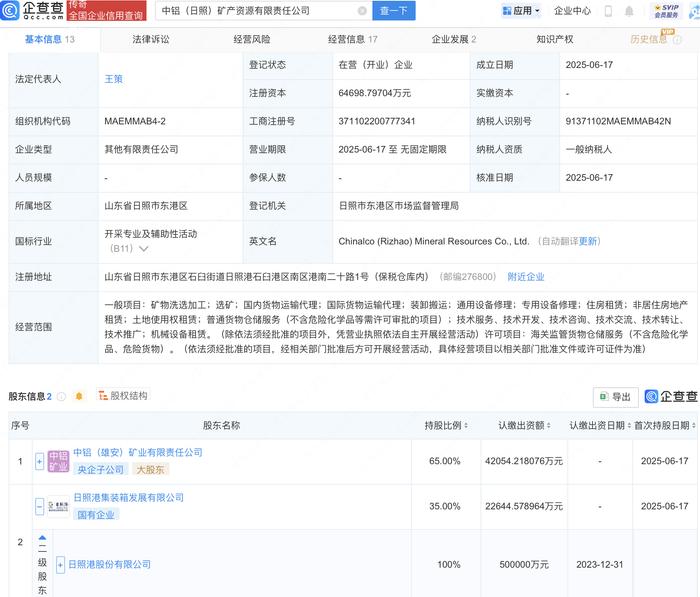
Task: Open 日照港股份有限公司 link
Action: click(x=109, y=564)
